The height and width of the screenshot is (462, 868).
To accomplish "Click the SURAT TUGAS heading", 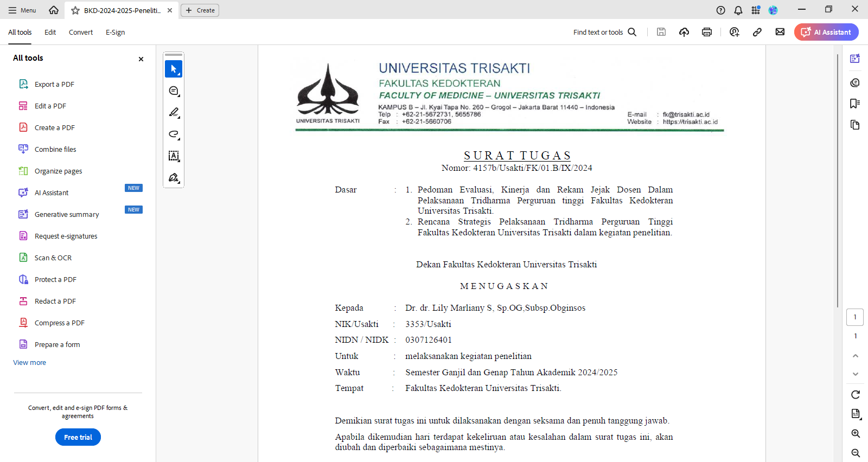I will point(518,156).
